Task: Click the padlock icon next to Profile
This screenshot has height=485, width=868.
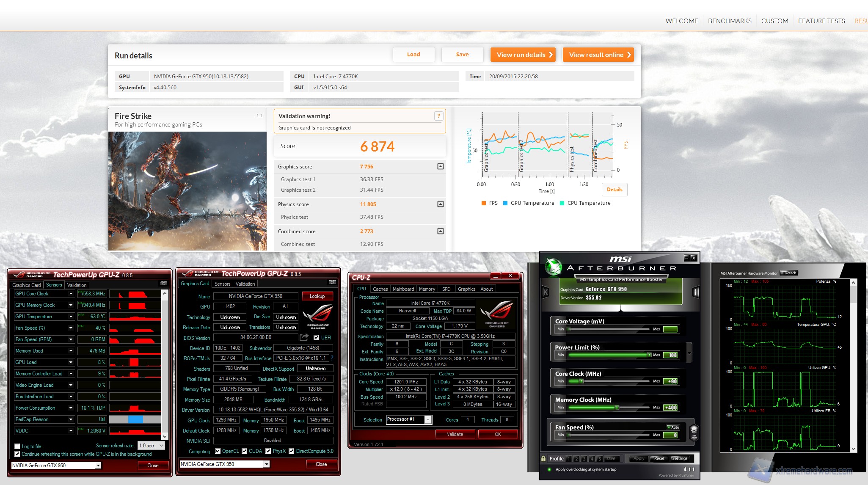Action: click(x=543, y=458)
